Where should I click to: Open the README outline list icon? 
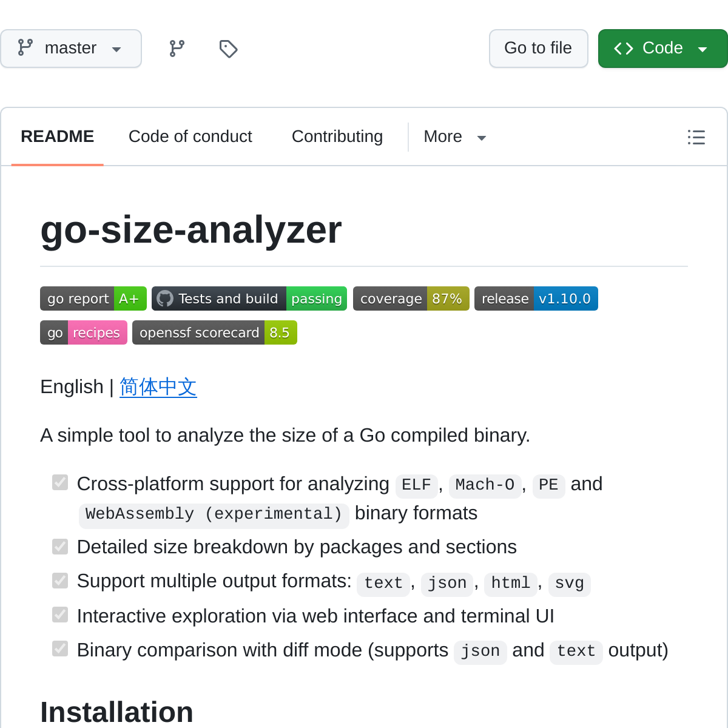[696, 137]
